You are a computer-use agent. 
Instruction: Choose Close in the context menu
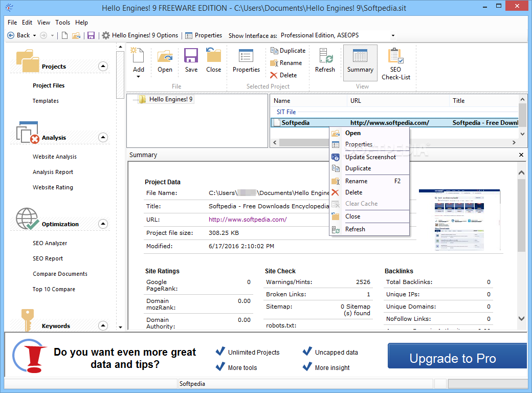[369, 216]
